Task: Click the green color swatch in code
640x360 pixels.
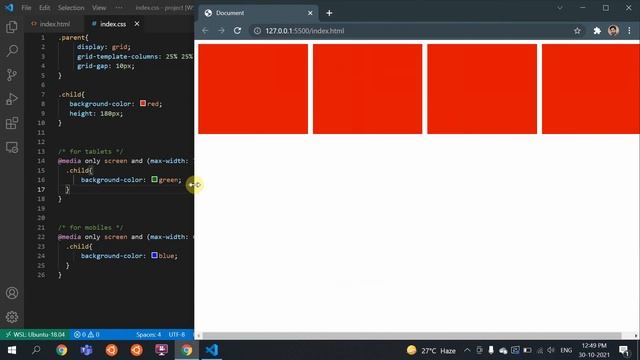Action: click(154, 179)
